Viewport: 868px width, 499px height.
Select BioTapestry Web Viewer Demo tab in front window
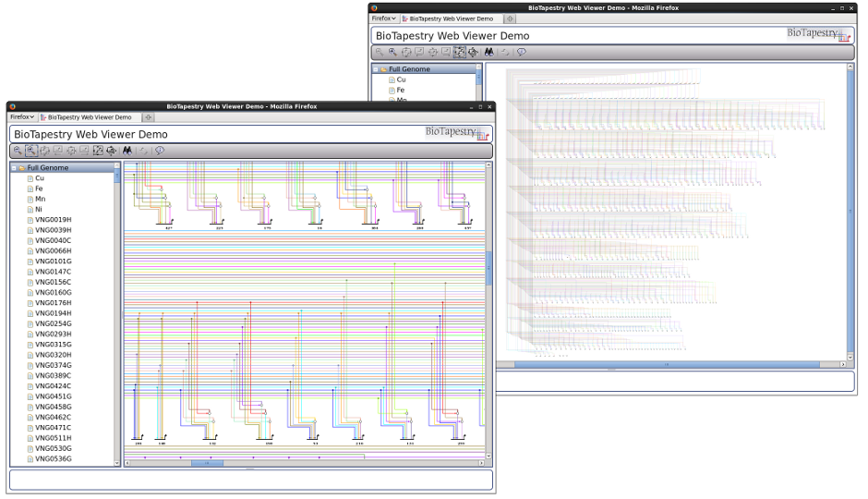[90, 117]
